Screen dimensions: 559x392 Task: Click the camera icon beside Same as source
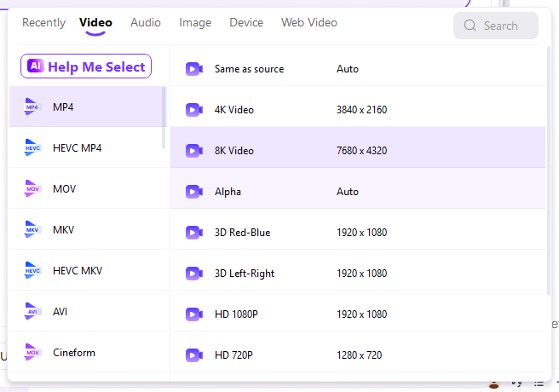click(x=194, y=69)
